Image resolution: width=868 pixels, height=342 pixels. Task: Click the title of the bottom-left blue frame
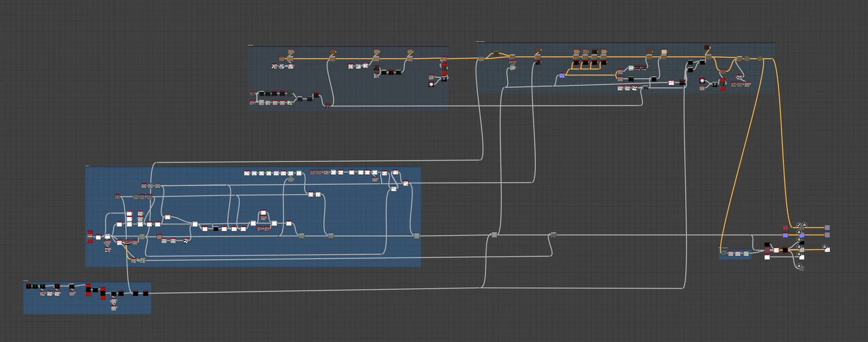25,281
